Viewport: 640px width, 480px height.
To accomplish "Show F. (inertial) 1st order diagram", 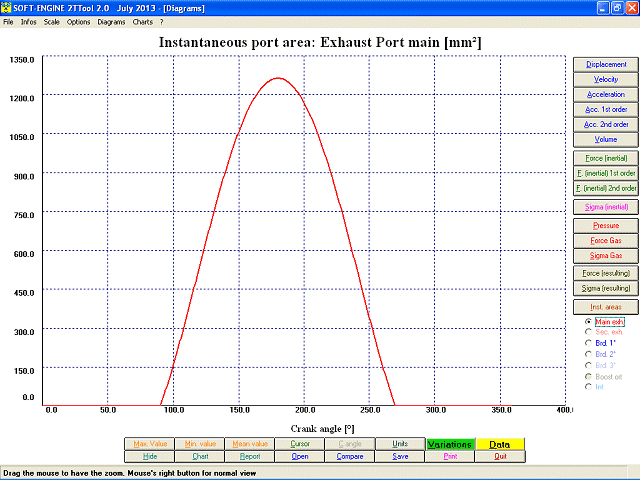I will point(606,173).
